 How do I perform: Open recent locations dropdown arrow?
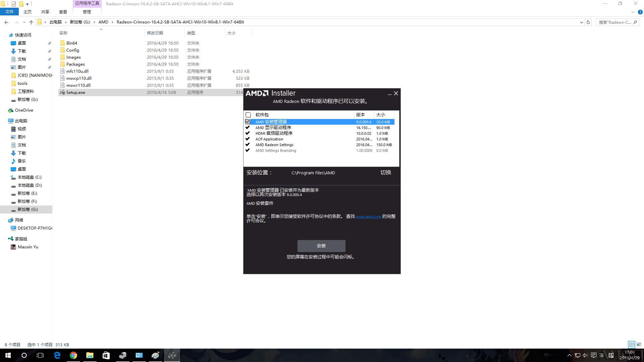(x=24, y=22)
